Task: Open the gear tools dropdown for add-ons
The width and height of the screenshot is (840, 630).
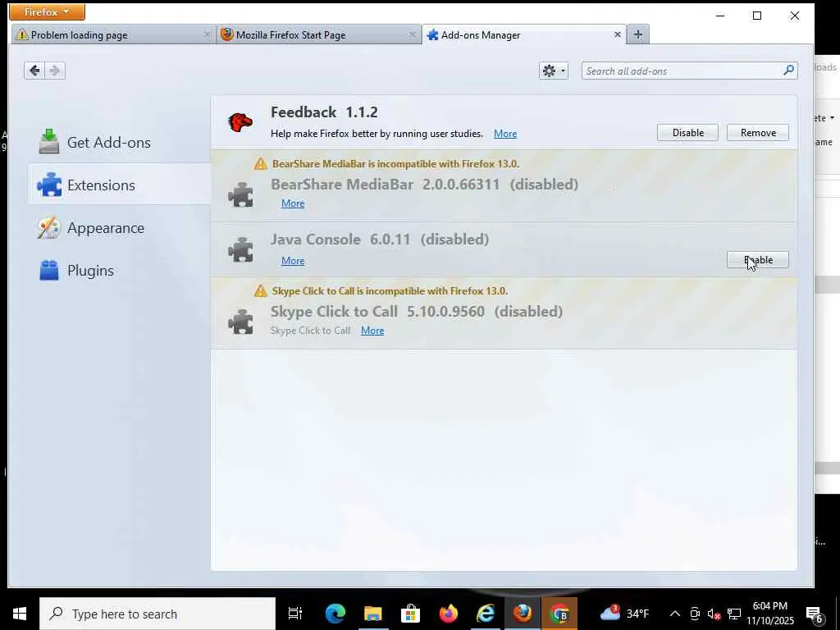Action: click(x=554, y=71)
